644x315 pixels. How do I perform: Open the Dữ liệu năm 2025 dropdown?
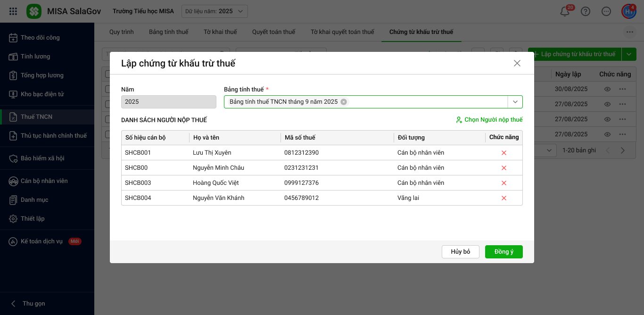(x=215, y=11)
